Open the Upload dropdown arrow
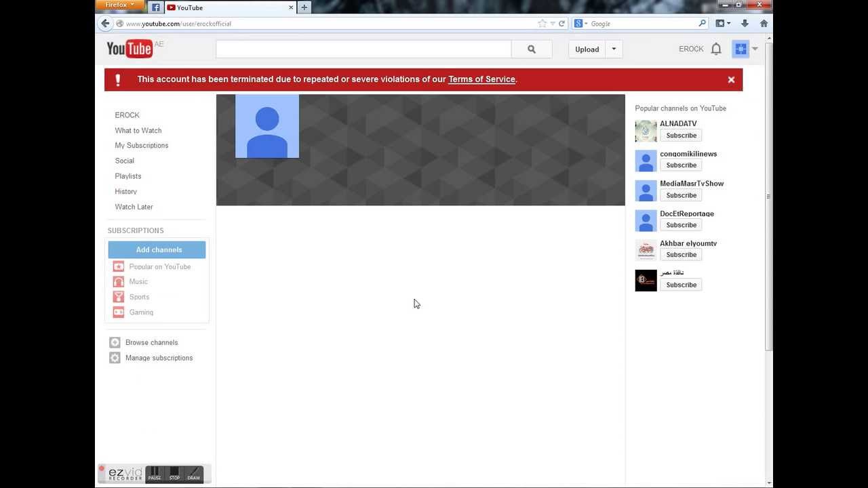This screenshot has height=488, width=868. 614,49
